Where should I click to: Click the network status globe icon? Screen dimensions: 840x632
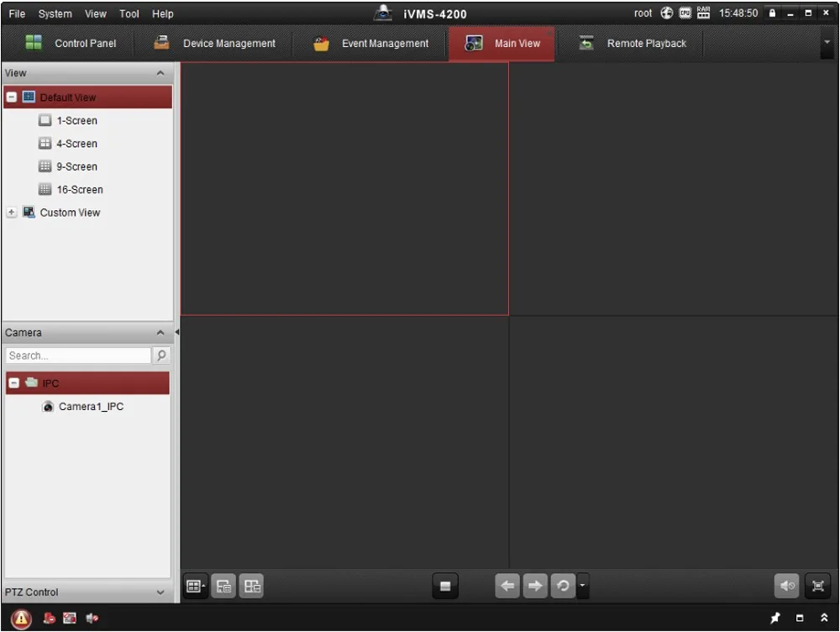tap(666, 13)
